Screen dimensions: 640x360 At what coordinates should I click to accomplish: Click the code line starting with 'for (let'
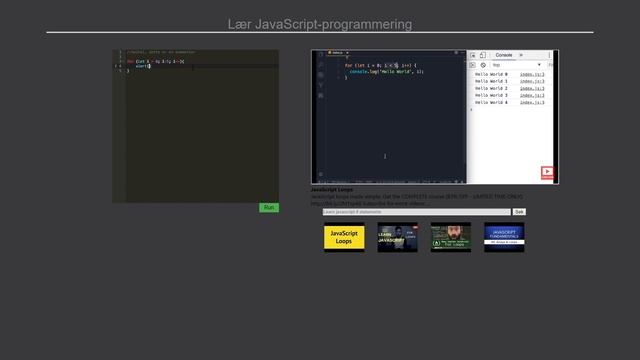pos(156,61)
